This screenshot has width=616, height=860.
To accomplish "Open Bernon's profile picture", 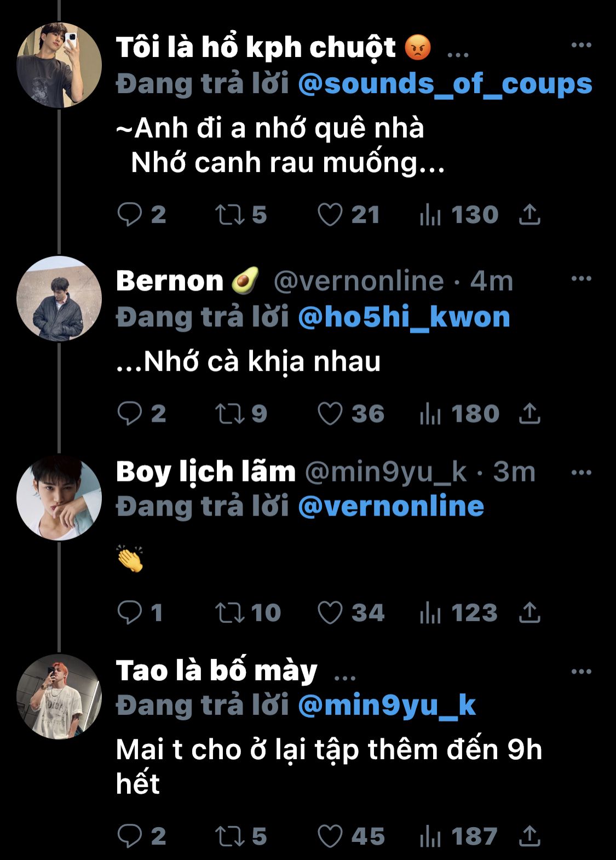I will click(59, 299).
